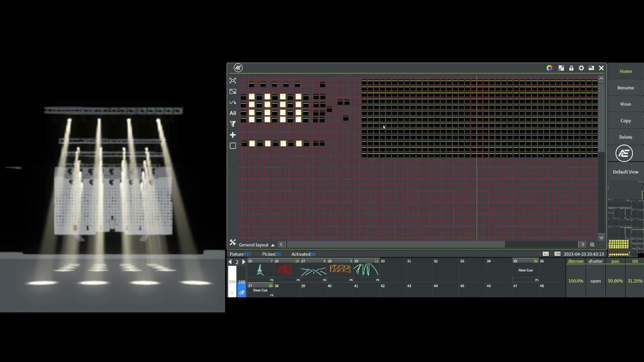Select cue 29 green arcs thumbnail
This screenshot has width=644, height=362.
click(x=366, y=270)
